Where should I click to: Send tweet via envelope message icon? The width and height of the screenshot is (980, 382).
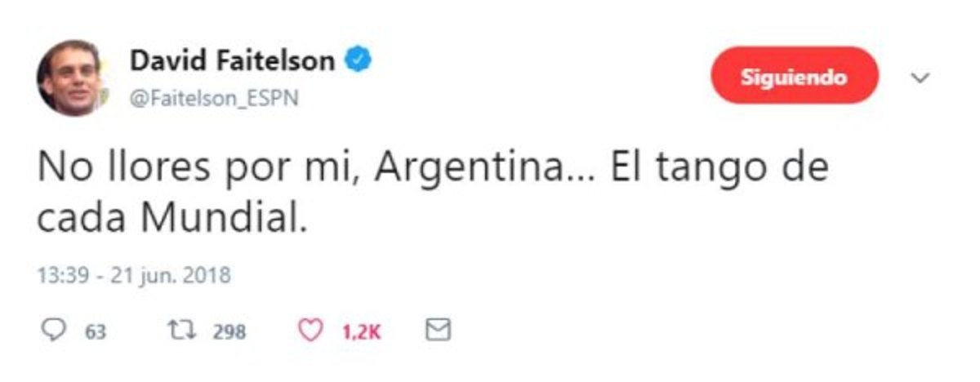(439, 331)
